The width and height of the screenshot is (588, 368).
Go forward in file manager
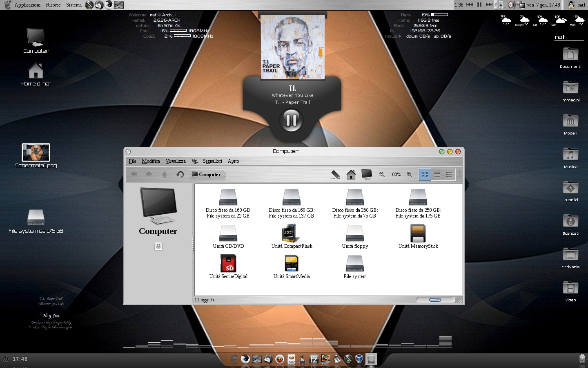pos(149,174)
